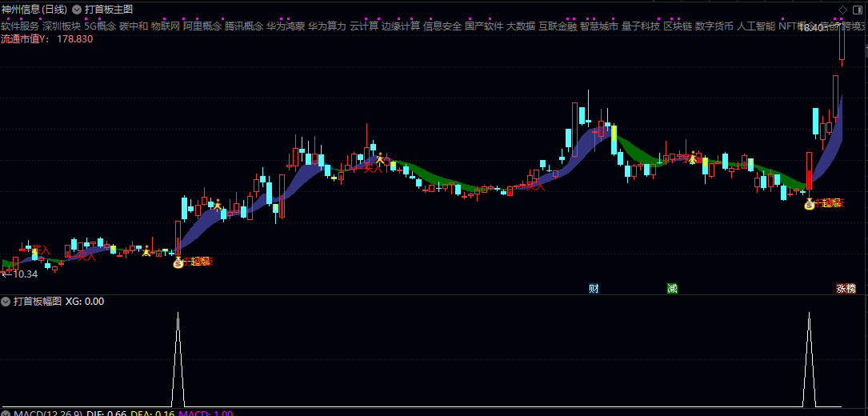Click the 10.34 low price label

(25, 274)
